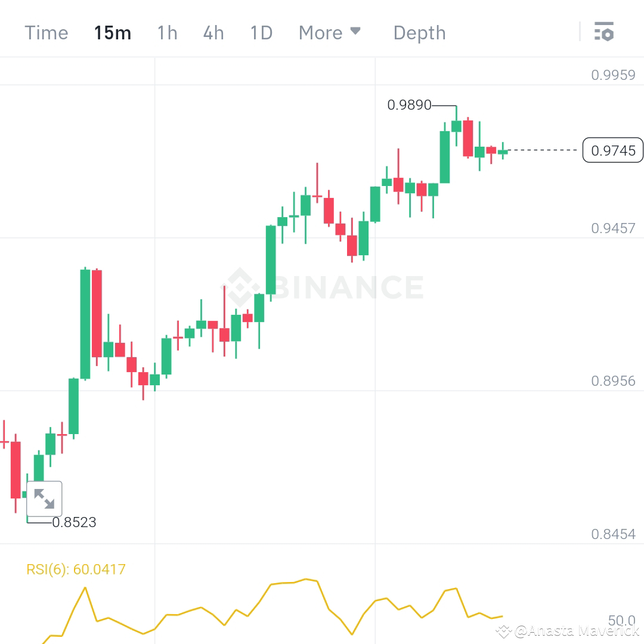
Task: Click the 0.9745 current price box
Action: coord(612,150)
